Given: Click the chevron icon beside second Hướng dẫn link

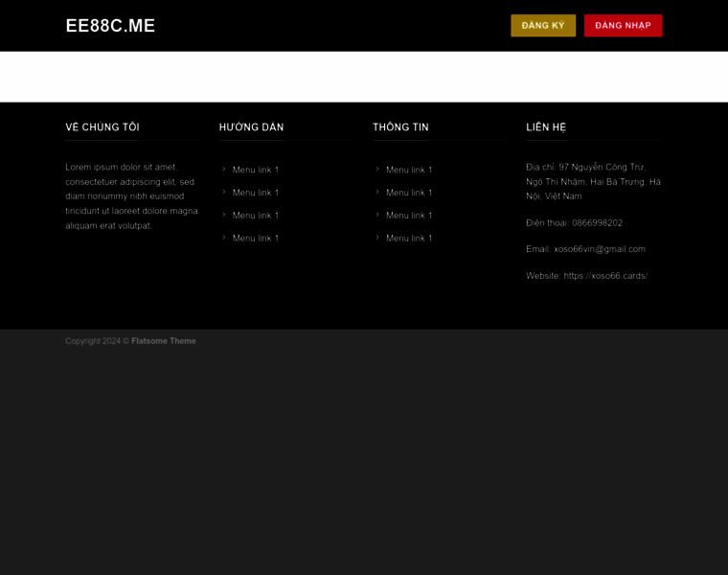Looking at the screenshot, I should pyautogui.click(x=224, y=193).
